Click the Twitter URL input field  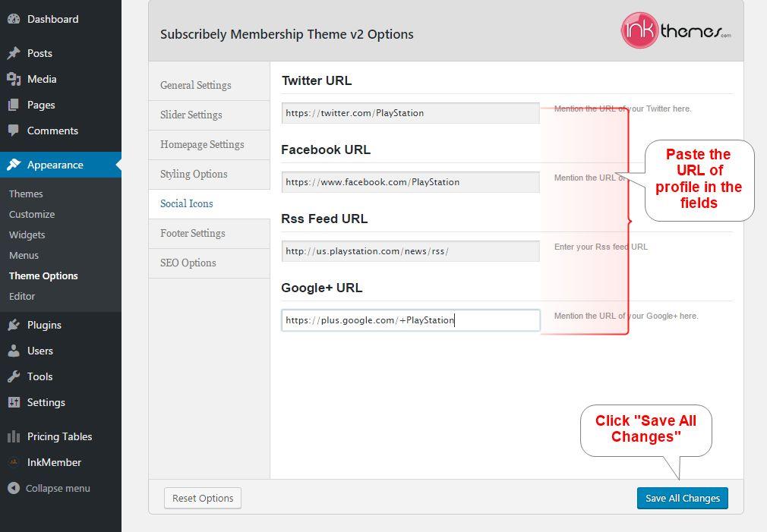[410, 113]
